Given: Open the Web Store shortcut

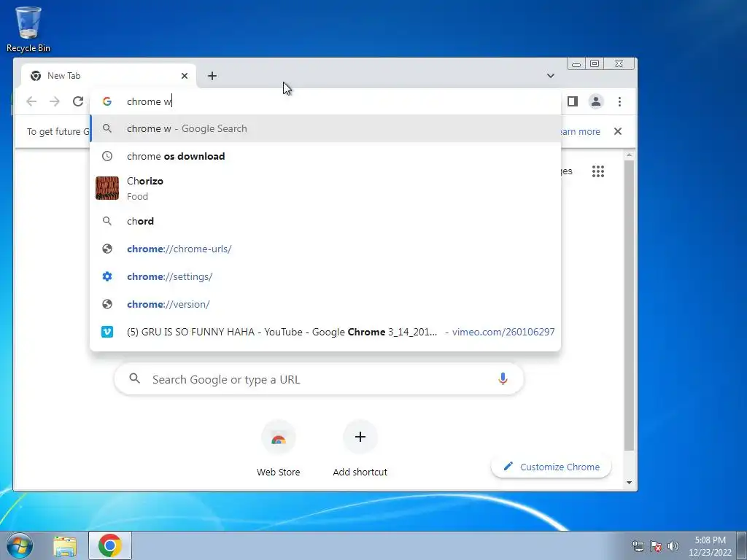Looking at the screenshot, I should [x=278, y=448].
